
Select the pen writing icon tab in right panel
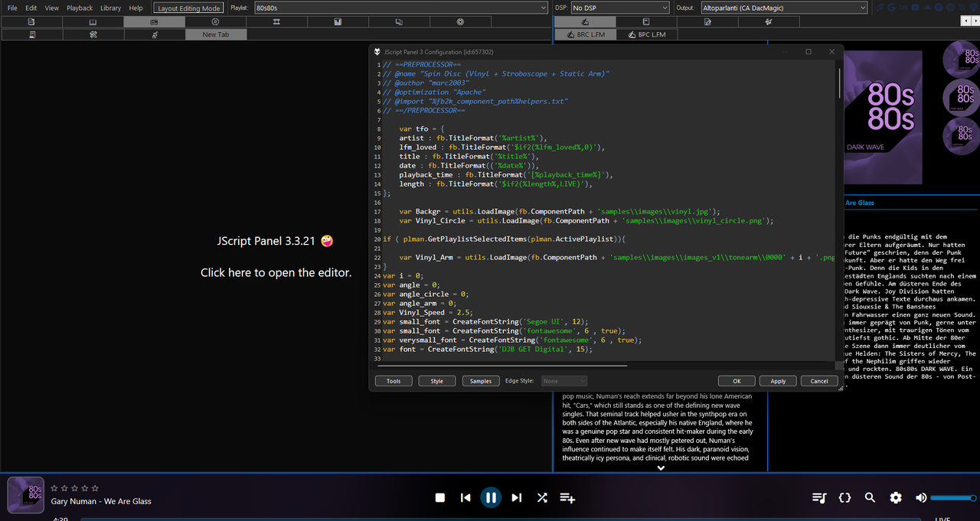point(585,22)
